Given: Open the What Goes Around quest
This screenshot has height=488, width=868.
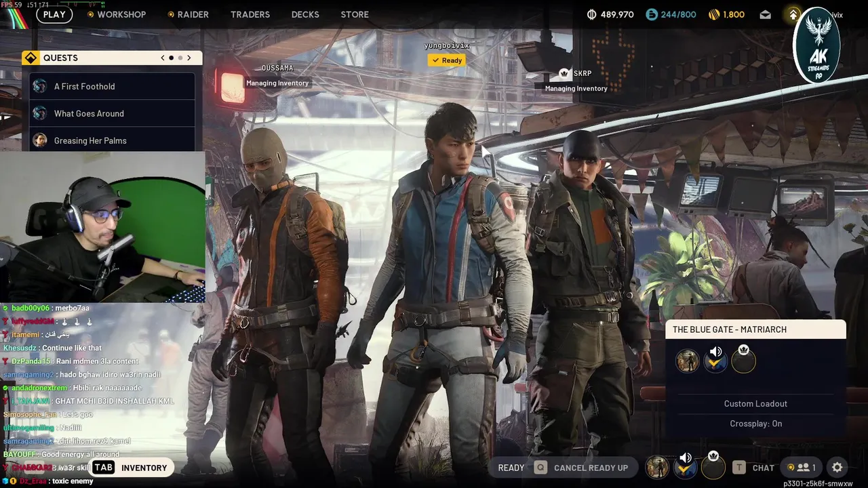Looking at the screenshot, I should click(x=112, y=113).
